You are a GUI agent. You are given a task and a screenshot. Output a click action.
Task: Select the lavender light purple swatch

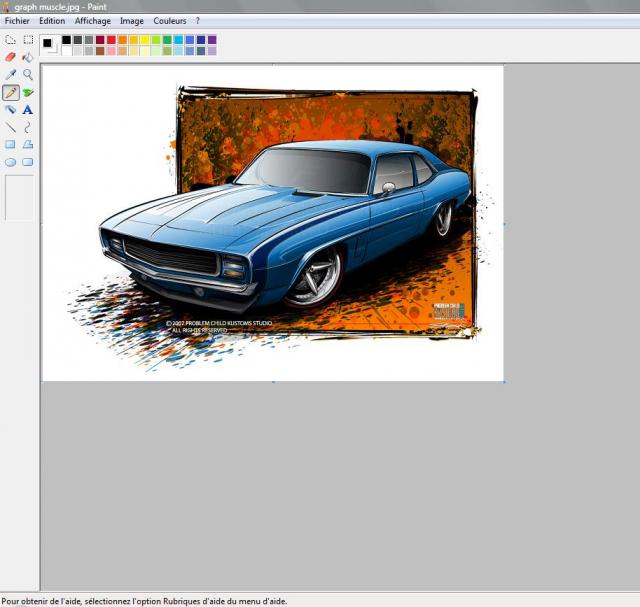[x=212, y=51]
